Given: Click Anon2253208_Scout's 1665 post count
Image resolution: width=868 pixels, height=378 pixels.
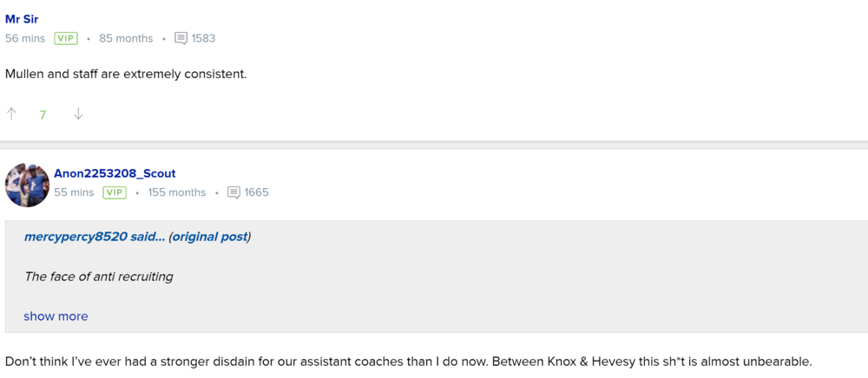Looking at the screenshot, I should tap(257, 192).
